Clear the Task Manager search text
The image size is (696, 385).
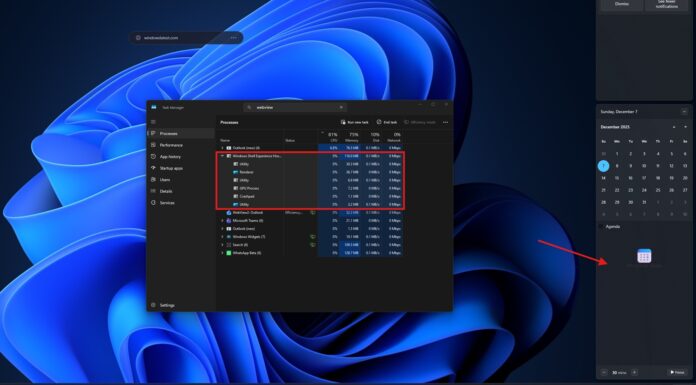click(341, 107)
